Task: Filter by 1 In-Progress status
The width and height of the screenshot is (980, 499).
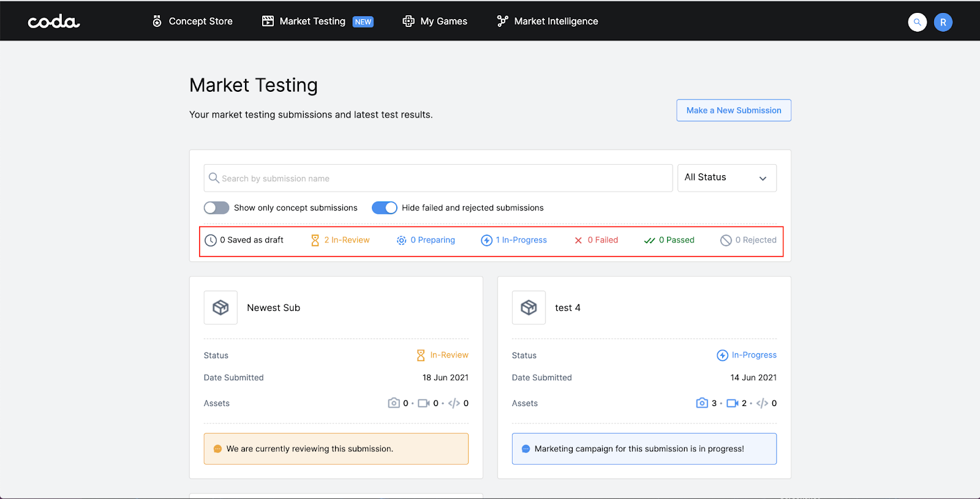Action: pyautogui.click(x=514, y=240)
